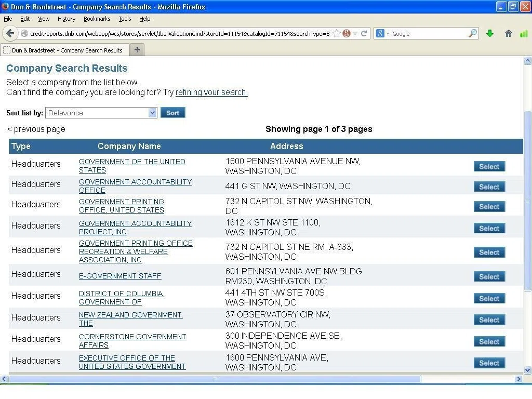Click the Sort button
Image resolution: width=532 pixels, height=399 pixels.
click(x=172, y=113)
